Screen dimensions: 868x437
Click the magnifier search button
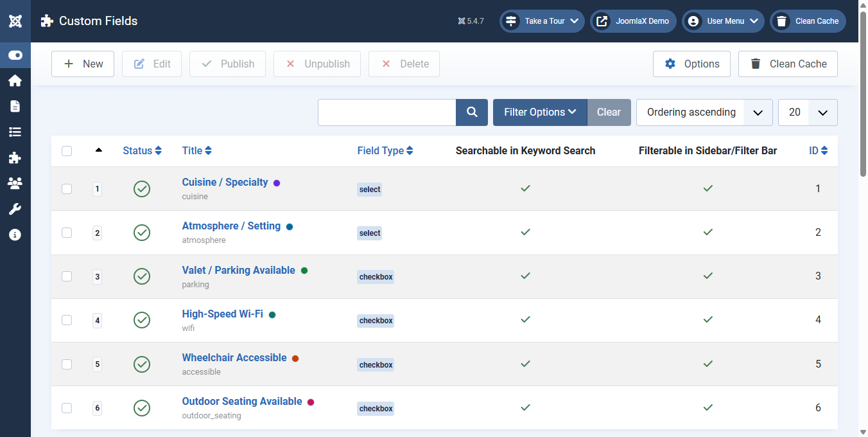[472, 112]
